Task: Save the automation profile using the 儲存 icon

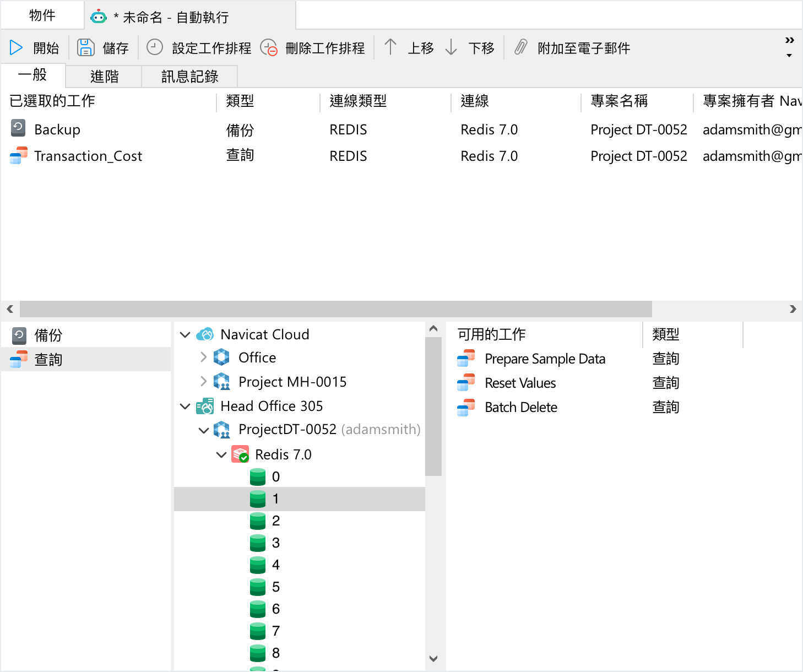Action: pos(85,47)
